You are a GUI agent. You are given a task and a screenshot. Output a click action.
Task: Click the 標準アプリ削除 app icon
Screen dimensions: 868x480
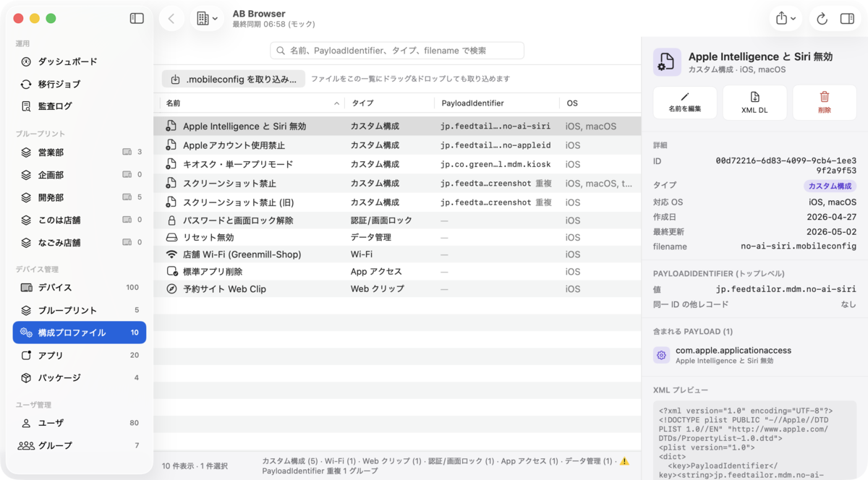coord(171,272)
